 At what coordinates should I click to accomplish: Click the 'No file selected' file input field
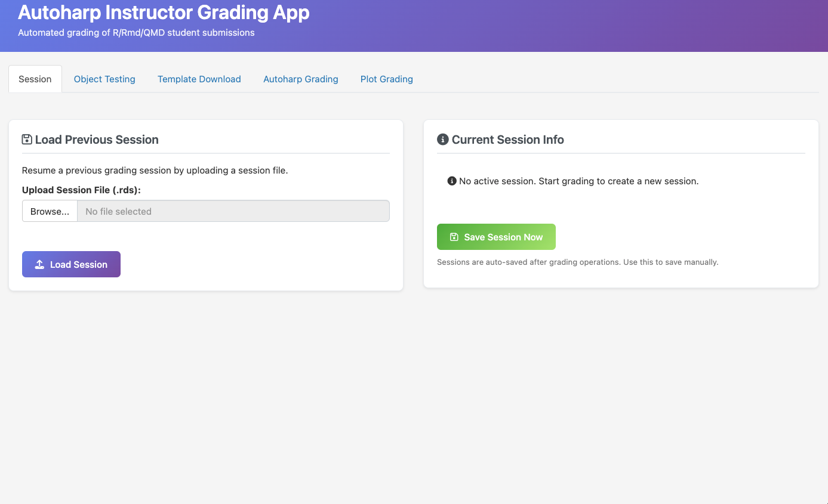233,211
